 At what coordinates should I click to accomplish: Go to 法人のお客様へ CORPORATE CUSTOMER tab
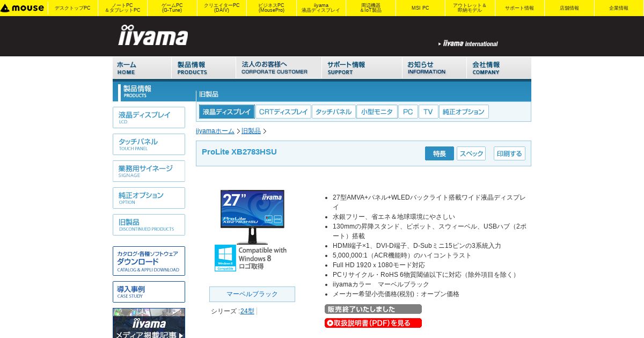[279, 68]
